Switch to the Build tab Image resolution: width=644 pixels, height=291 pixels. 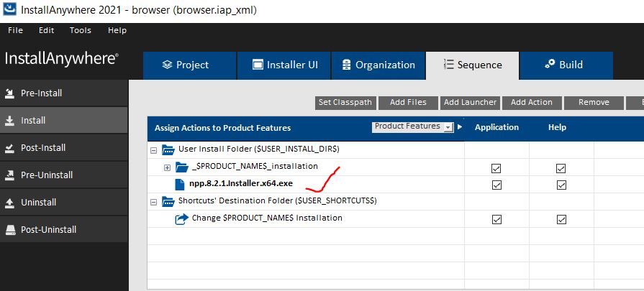click(x=566, y=65)
